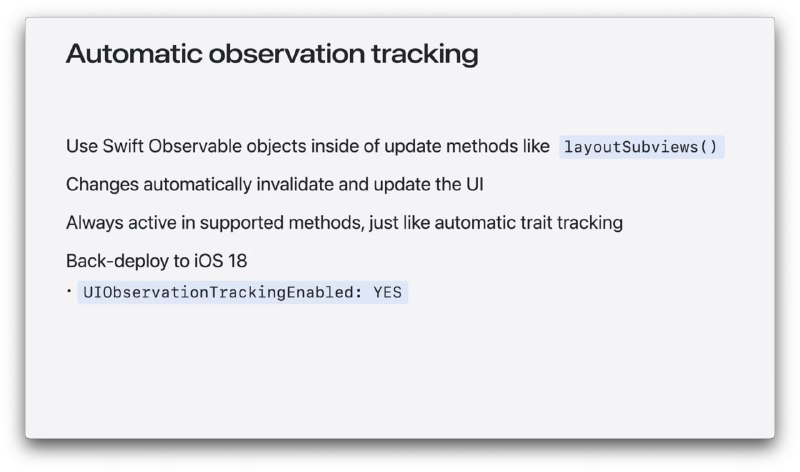Click the Back-deploy to iOS 18 line
Image resolution: width=800 pixels, height=472 pixels.
coord(157,261)
